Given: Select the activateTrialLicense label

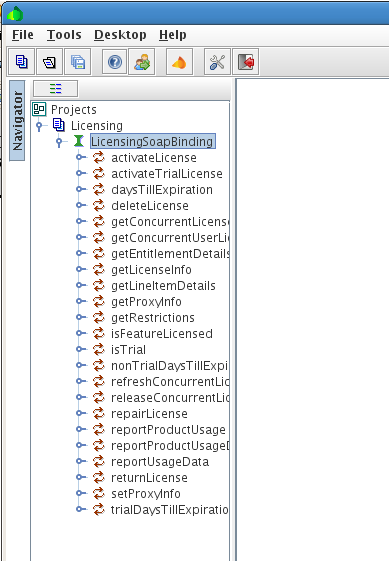Looking at the screenshot, I should 167,174.
